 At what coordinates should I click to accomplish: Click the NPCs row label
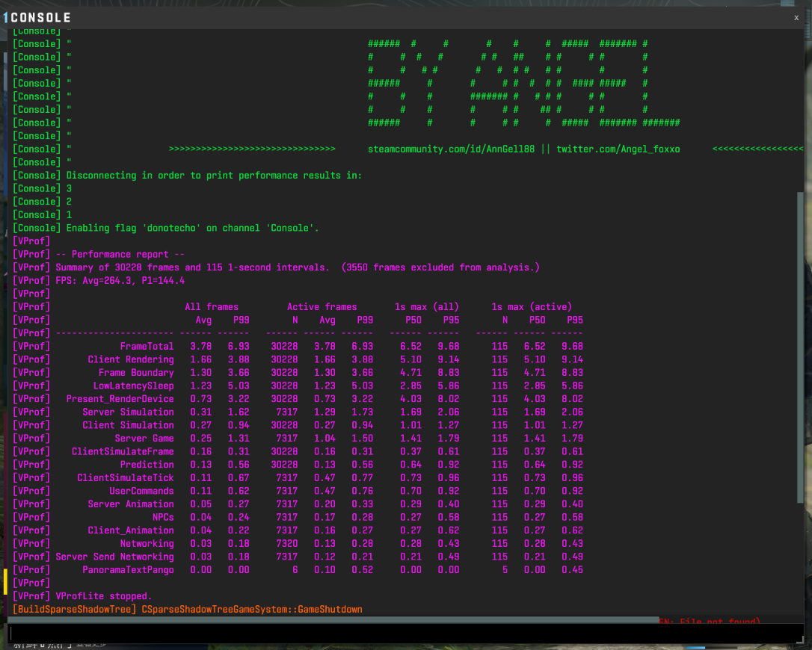pos(163,517)
